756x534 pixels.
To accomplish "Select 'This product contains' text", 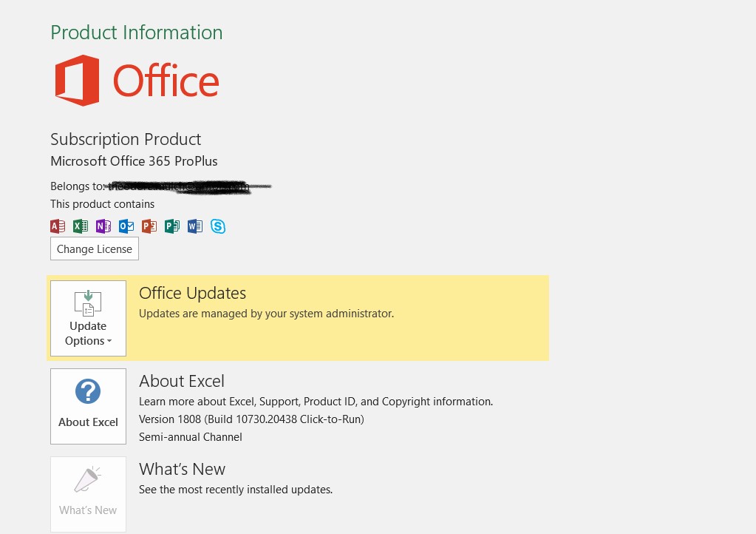I will [102, 204].
